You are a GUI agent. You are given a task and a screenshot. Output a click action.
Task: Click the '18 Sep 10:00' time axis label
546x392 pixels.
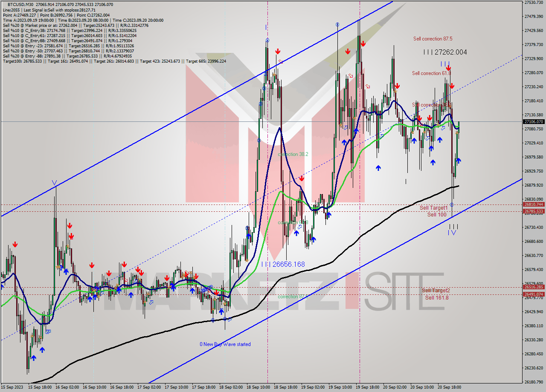tap(258, 387)
